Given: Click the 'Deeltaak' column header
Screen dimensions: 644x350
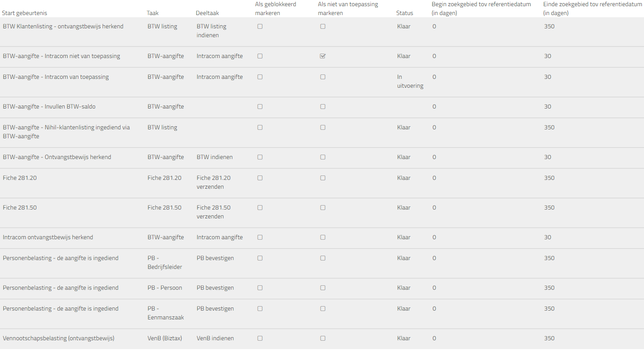Looking at the screenshot, I should point(207,13).
